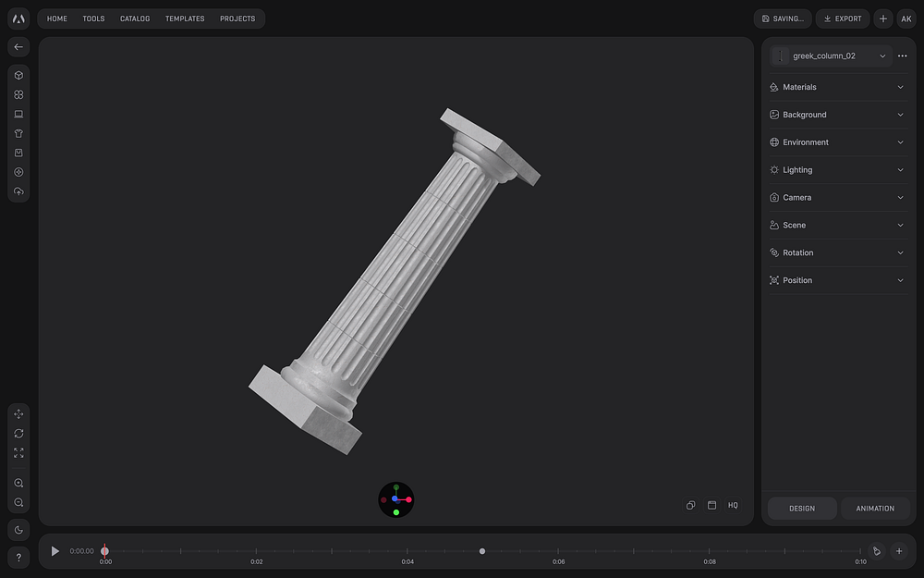924x578 pixels.
Task: Expand the Rotation section
Action: [x=838, y=253]
